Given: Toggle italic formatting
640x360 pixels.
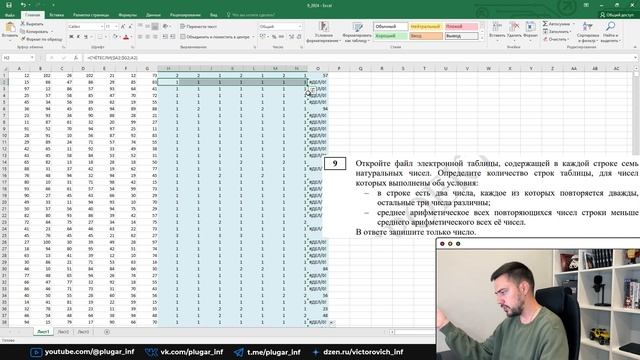Looking at the screenshot, I should coord(78,37).
